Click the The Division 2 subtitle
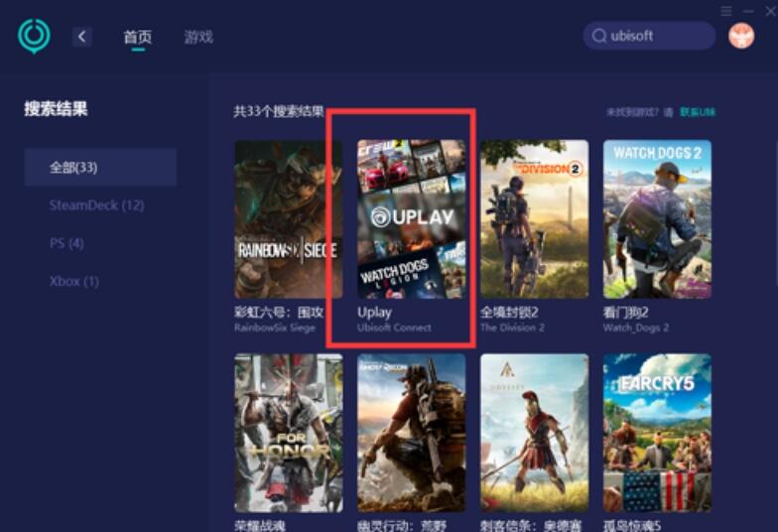Image resolution: width=778 pixels, height=532 pixels. (x=512, y=328)
